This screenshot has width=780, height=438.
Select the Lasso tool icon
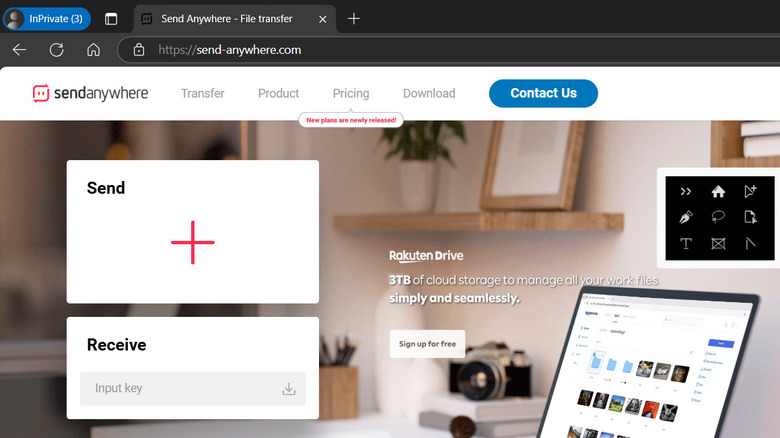coord(718,217)
